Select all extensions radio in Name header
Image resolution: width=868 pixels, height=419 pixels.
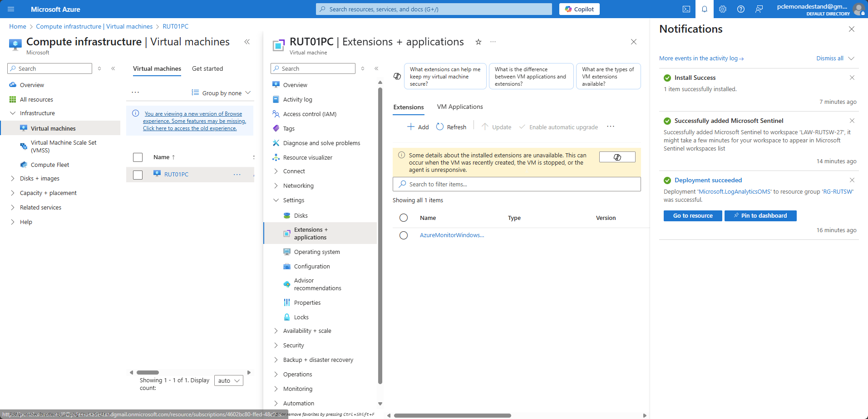404,218
